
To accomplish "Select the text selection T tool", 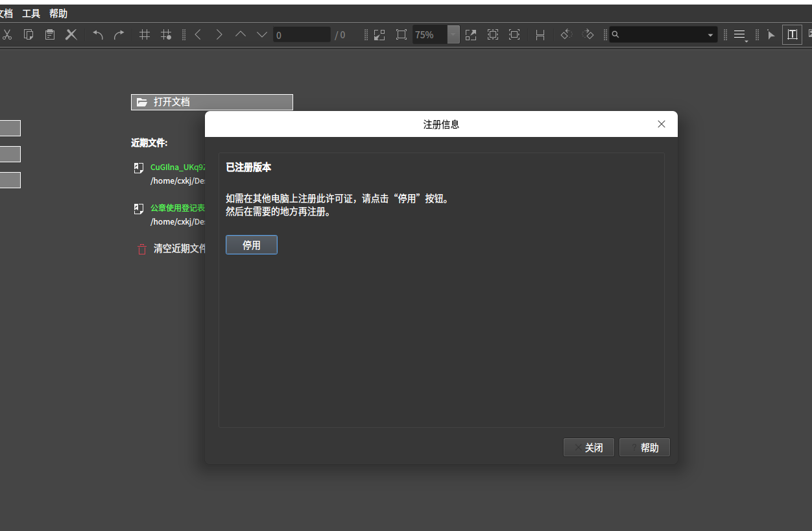I will pyautogui.click(x=792, y=35).
